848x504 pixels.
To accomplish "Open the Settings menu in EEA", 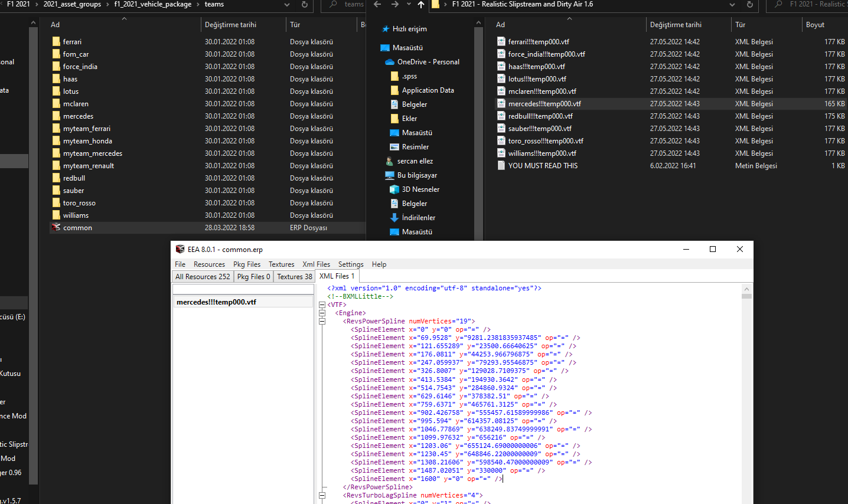I will pos(351,264).
